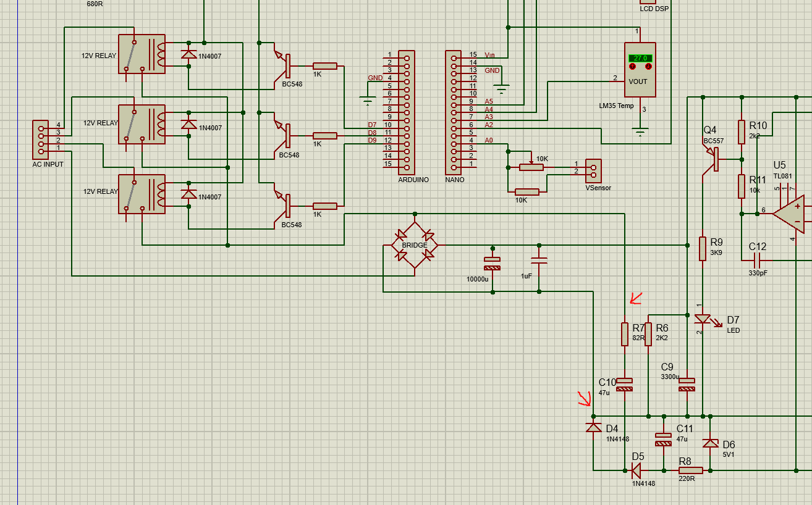Select the 1N4007 diode beside the bottom relay
The height and width of the screenshot is (505, 812).
click(188, 194)
